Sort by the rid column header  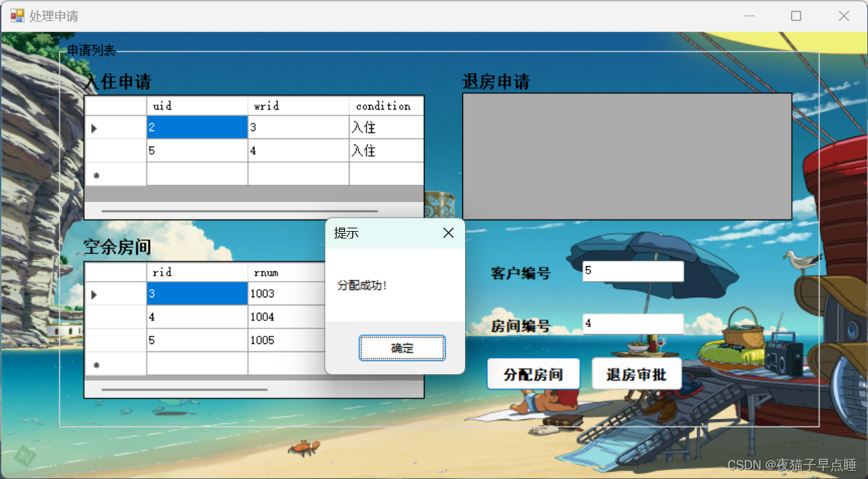[x=197, y=272]
